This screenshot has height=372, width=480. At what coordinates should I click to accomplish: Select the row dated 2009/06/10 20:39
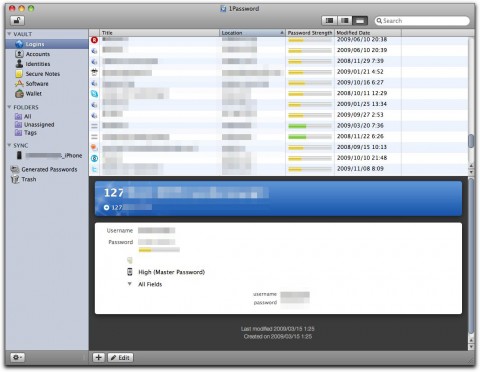(x=278, y=50)
